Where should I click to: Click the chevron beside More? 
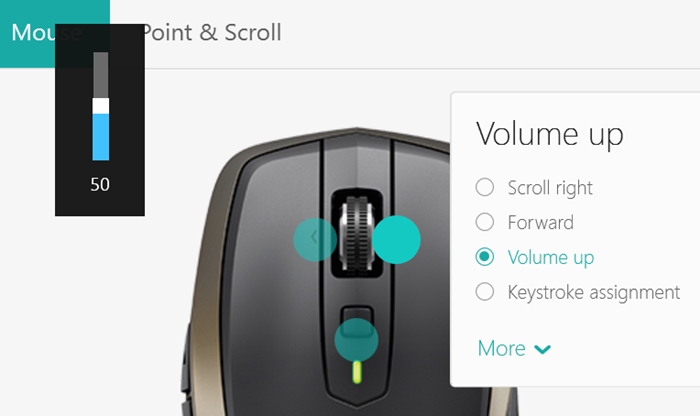coord(542,349)
